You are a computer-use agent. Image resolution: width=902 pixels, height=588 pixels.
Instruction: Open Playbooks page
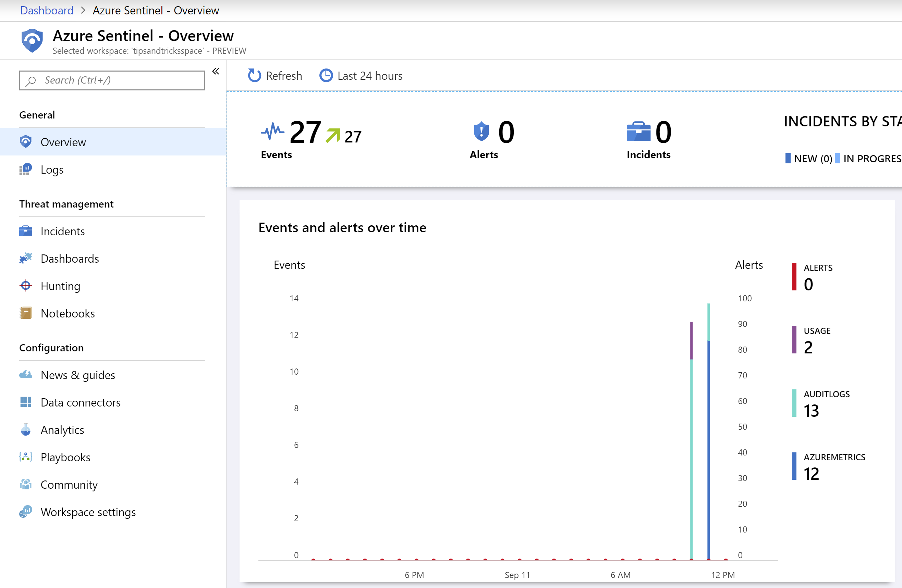(x=113, y=457)
